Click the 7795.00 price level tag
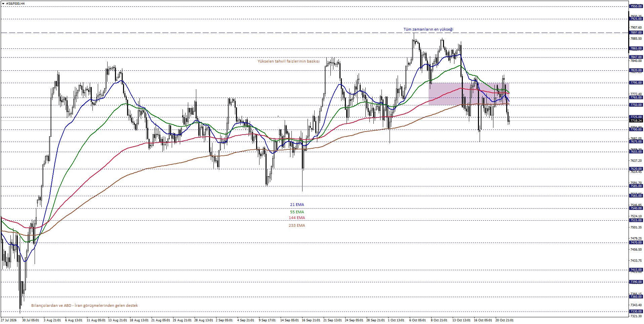Screen dimensions: 644x324 coord(636,83)
